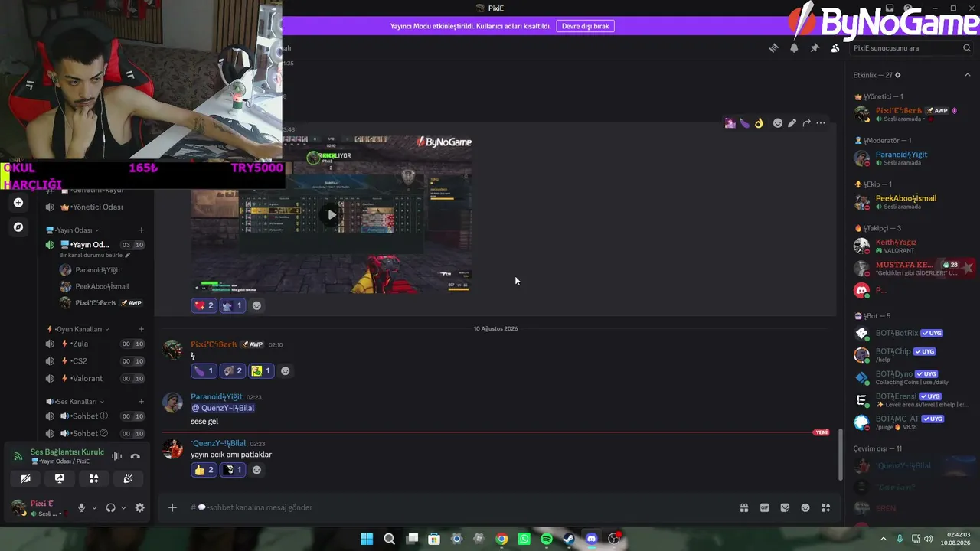Join the Sohbet 1 voice channel
This screenshot has height=551, width=980.
[95, 416]
